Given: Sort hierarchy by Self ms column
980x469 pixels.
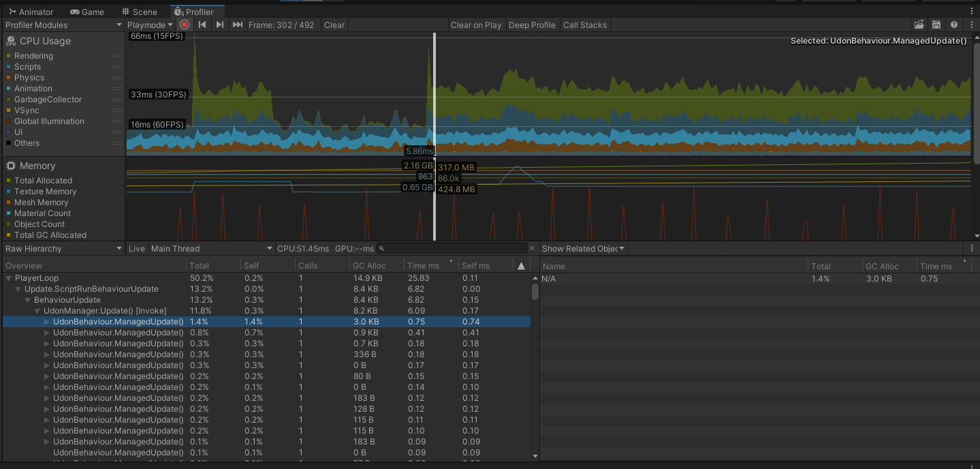Looking at the screenshot, I should click(x=486, y=266).
